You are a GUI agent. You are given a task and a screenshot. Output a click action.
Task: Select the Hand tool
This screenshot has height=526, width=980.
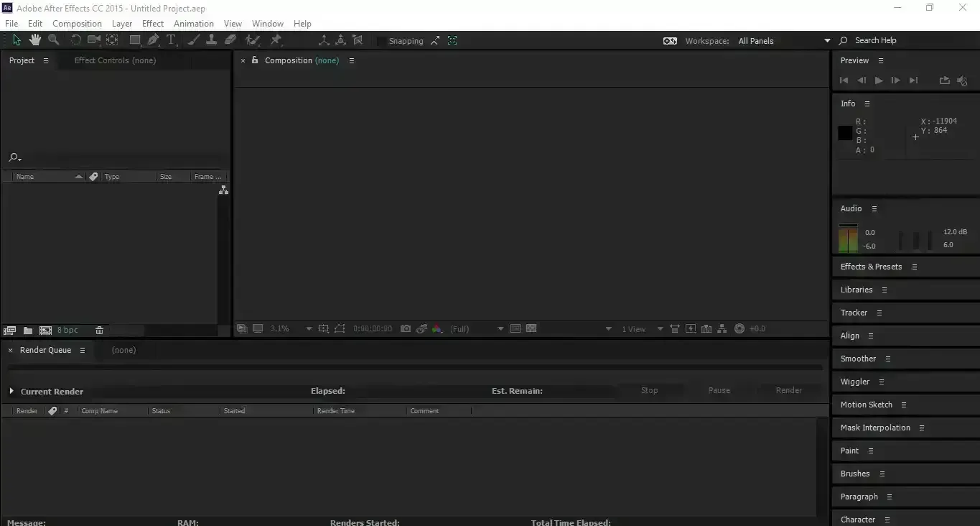point(34,40)
